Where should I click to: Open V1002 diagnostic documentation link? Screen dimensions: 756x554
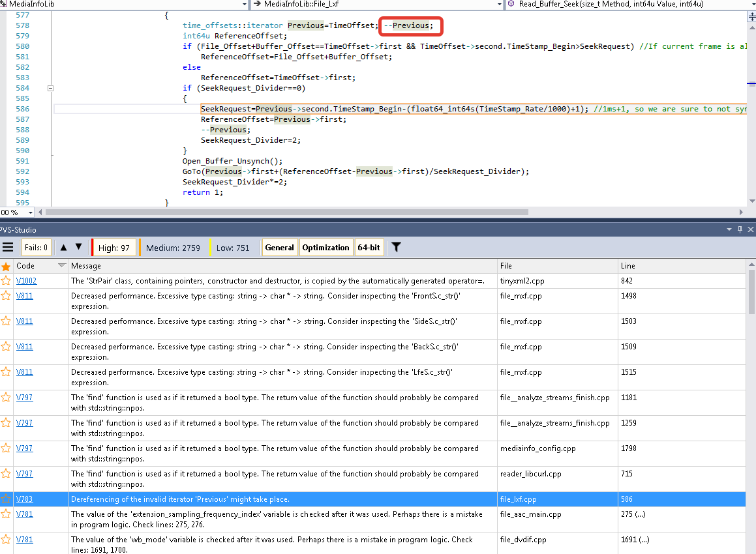coord(27,281)
